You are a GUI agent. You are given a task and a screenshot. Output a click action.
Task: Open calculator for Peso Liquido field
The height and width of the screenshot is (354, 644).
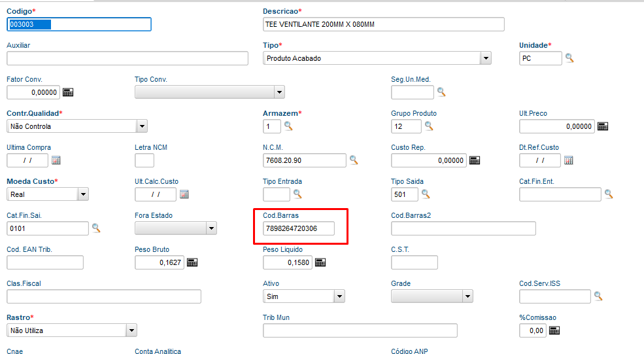(320, 262)
